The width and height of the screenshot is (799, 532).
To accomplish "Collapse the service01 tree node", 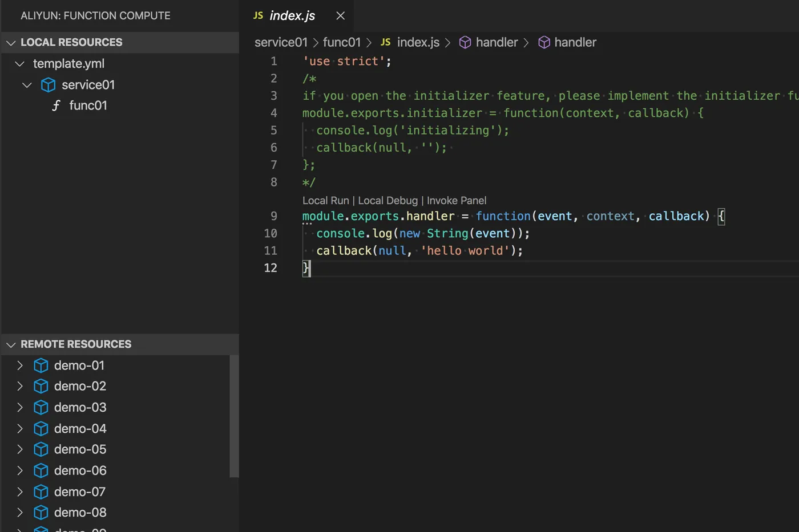I will point(27,85).
